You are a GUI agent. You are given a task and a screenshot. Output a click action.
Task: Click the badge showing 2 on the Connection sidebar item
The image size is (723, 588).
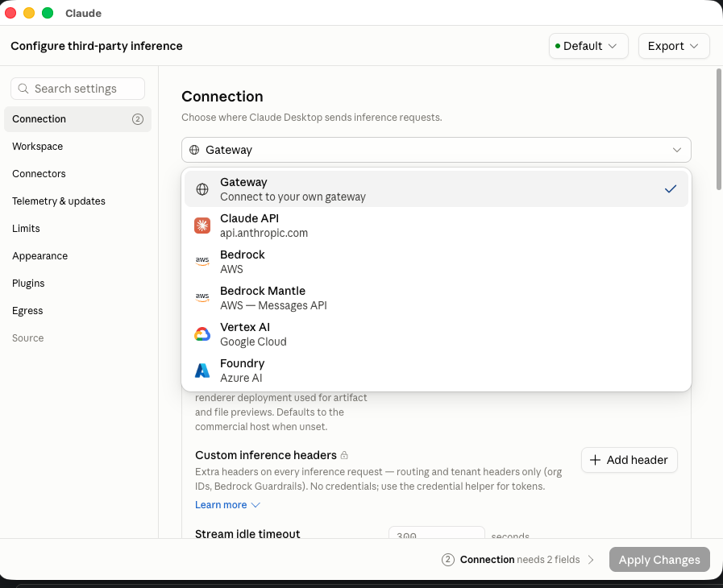point(137,119)
